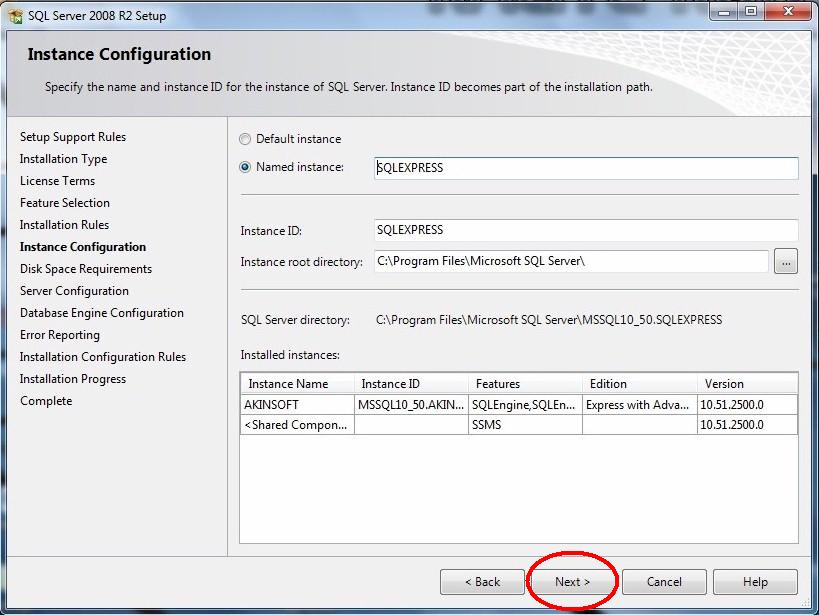The width and height of the screenshot is (819, 615).
Task: Sort by Instance ID column header
Action: coord(411,384)
